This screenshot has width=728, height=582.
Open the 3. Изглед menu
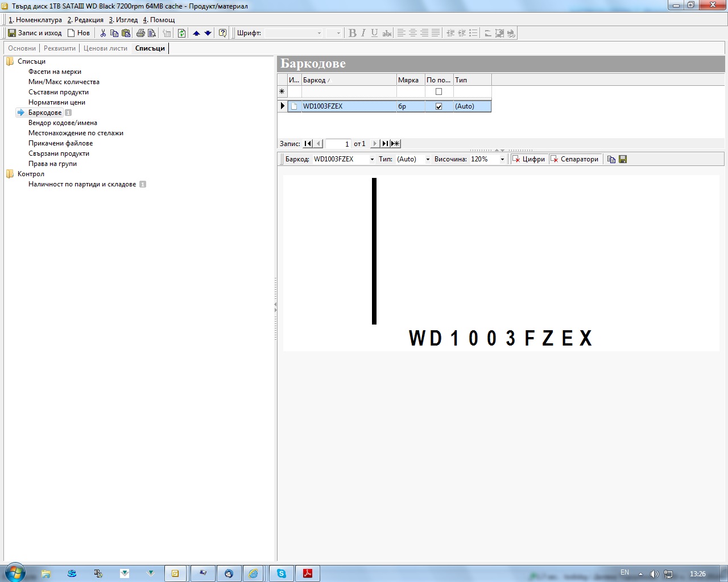tap(123, 20)
